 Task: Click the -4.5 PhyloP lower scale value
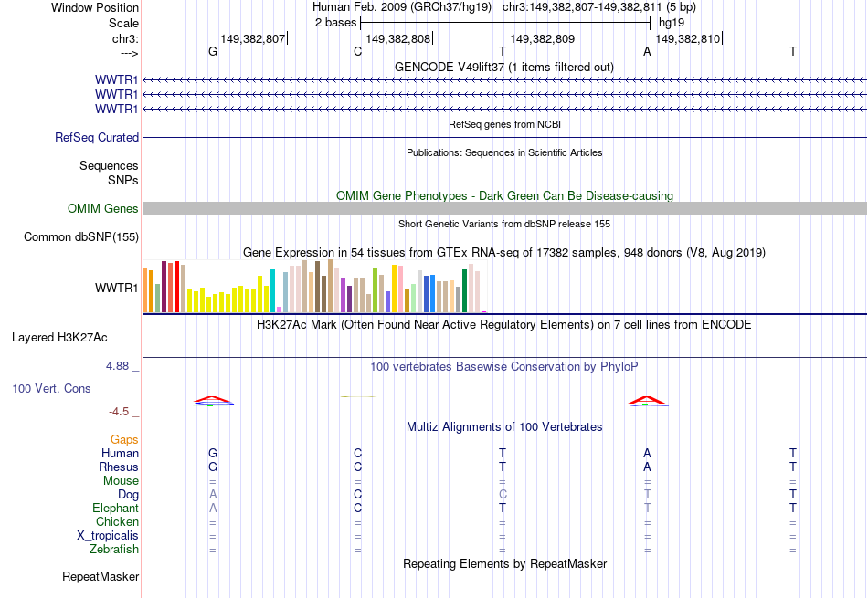tap(119, 411)
